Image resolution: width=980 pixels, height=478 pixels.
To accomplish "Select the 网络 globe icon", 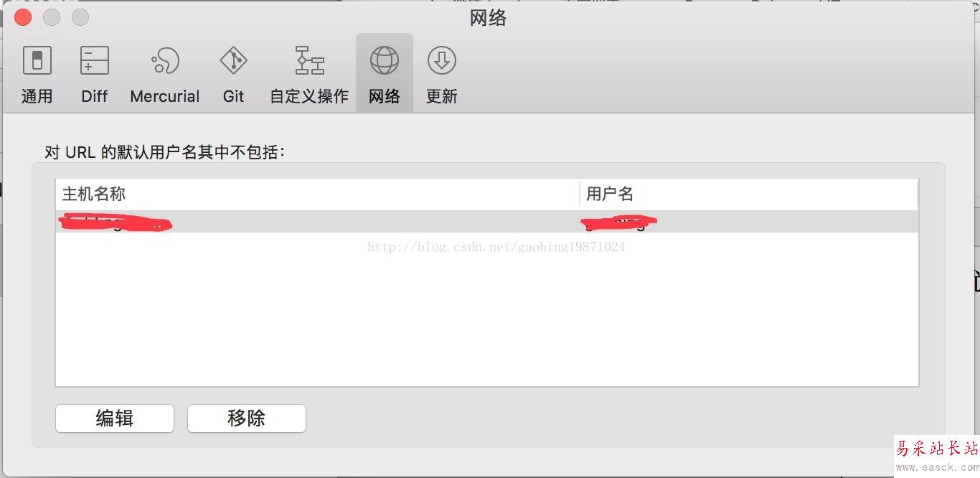I will [385, 62].
